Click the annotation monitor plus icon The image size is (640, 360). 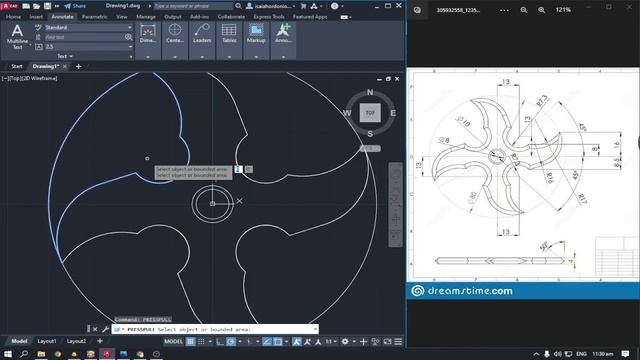pos(363,342)
